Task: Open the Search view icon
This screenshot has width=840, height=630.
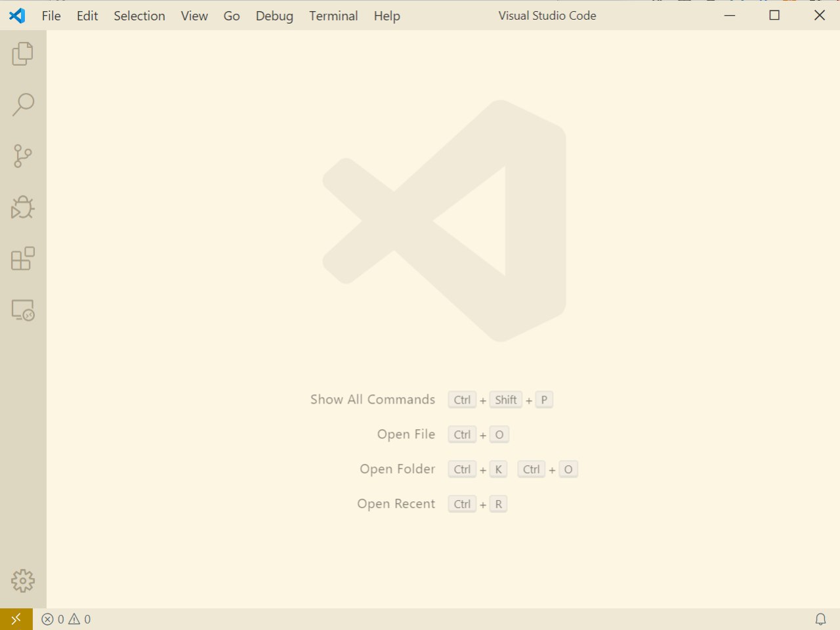Action: click(x=23, y=105)
